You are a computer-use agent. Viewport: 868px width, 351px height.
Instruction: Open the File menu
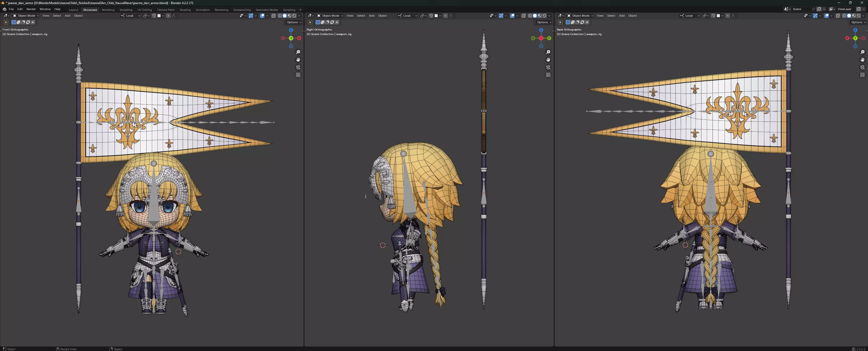point(11,9)
